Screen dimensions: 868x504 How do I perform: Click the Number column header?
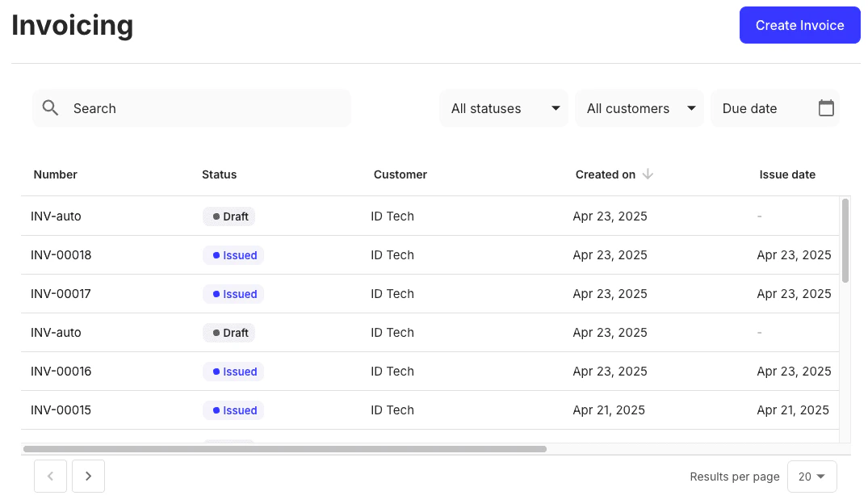tap(55, 174)
